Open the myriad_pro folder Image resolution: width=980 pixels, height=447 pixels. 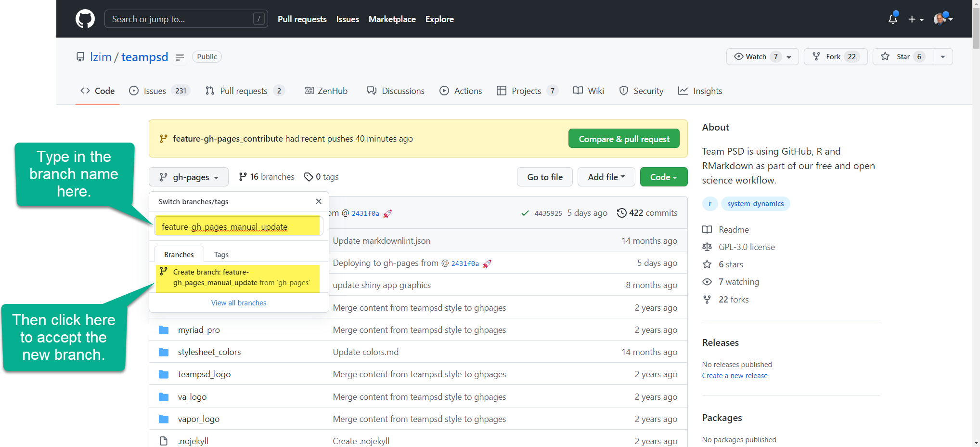(199, 330)
